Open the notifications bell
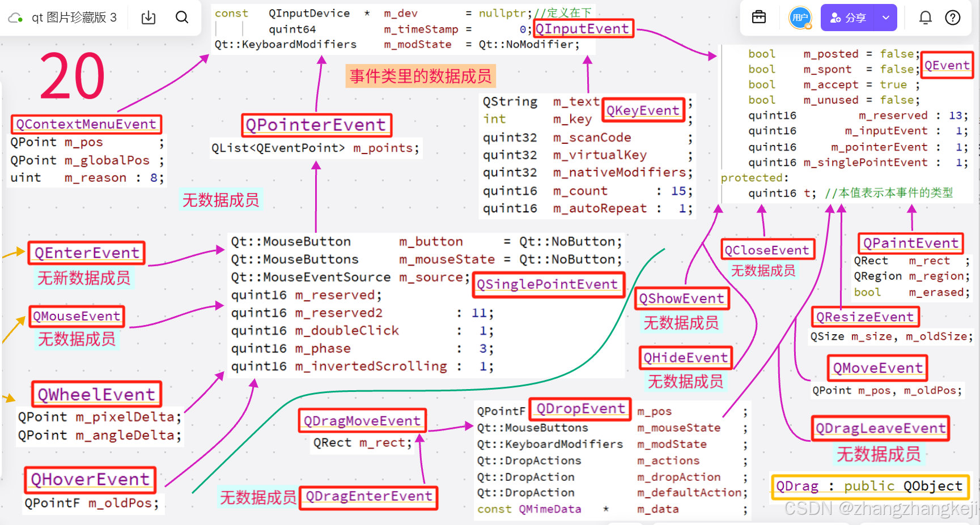 tap(925, 18)
